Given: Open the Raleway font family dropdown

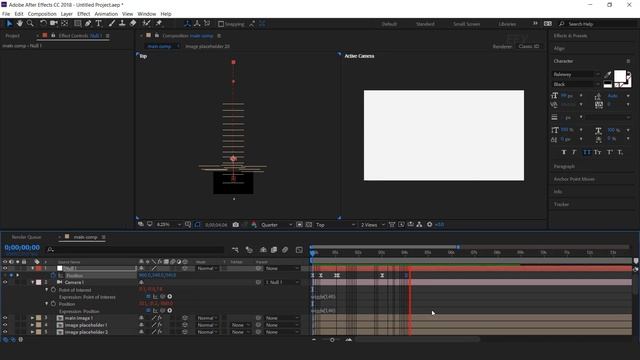Looking at the screenshot, I should point(576,74).
